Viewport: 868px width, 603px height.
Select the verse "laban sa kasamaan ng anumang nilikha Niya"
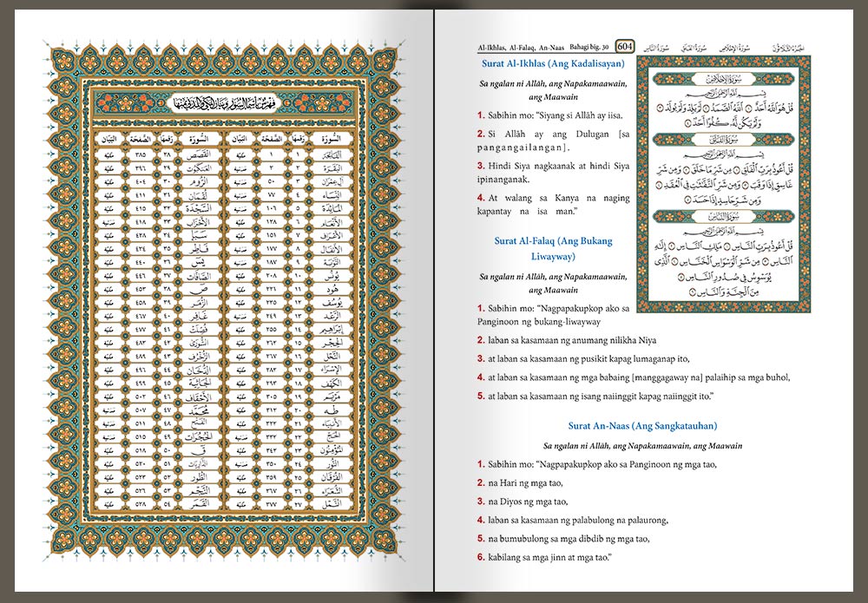[x=567, y=340]
